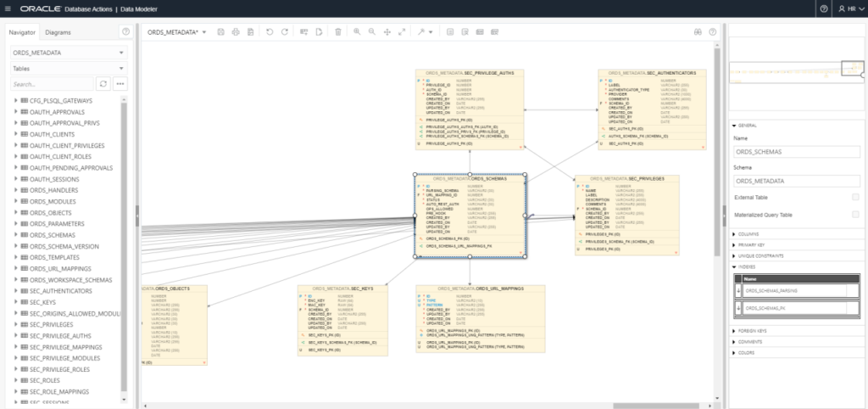Undo the last diagram change
Image resolution: width=868 pixels, height=409 pixels.
(x=270, y=32)
